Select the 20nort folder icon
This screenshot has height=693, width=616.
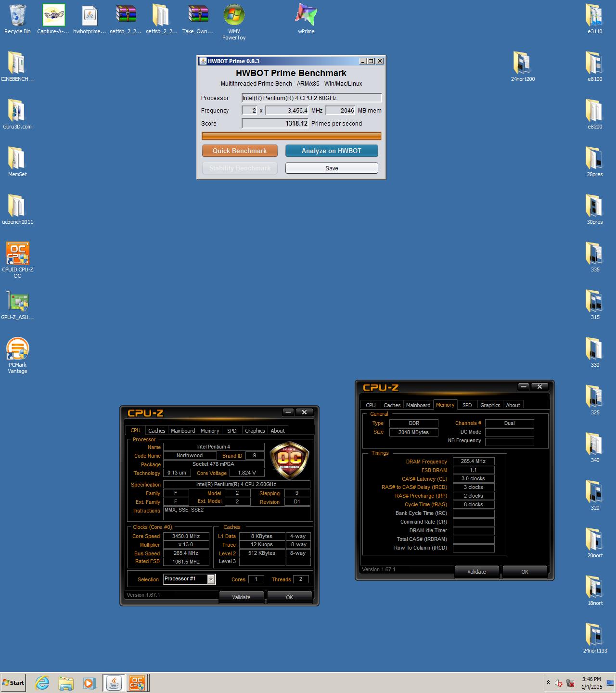pos(595,543)
